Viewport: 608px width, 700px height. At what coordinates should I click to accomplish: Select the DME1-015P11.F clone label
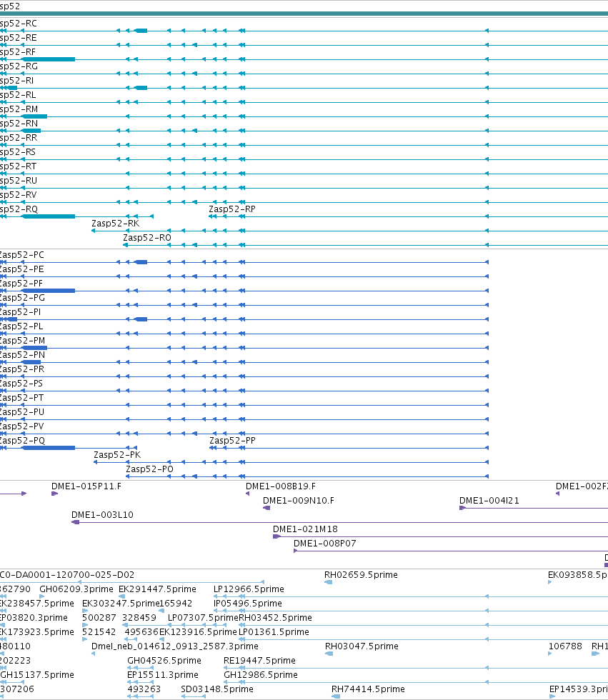point(86,486)
